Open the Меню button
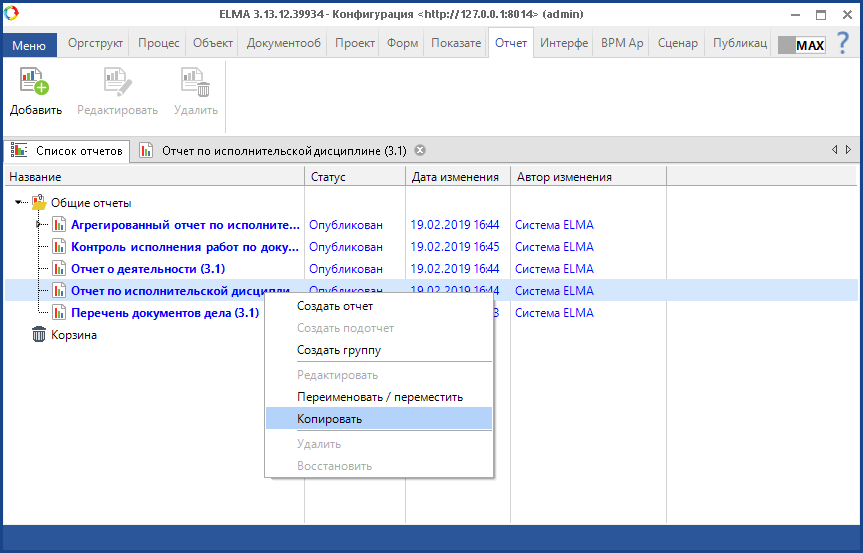The height and width of the screenshot is (553, 863). (x=29, y=45)
